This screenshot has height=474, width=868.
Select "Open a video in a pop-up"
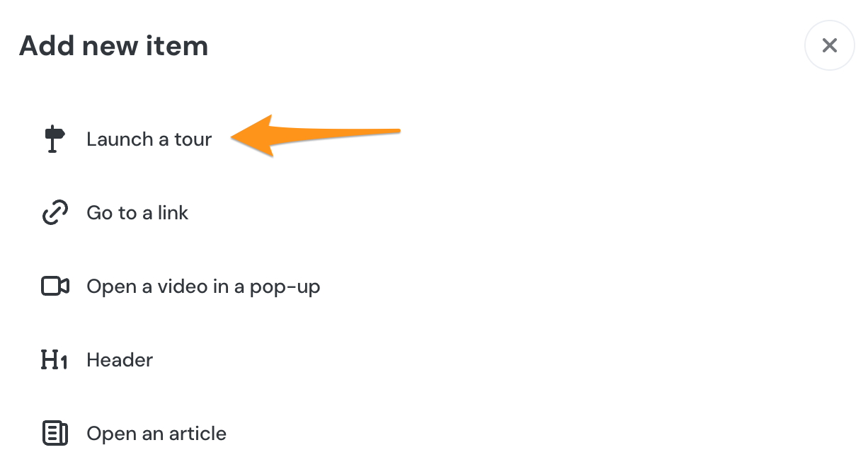click(x=203, y=287)
